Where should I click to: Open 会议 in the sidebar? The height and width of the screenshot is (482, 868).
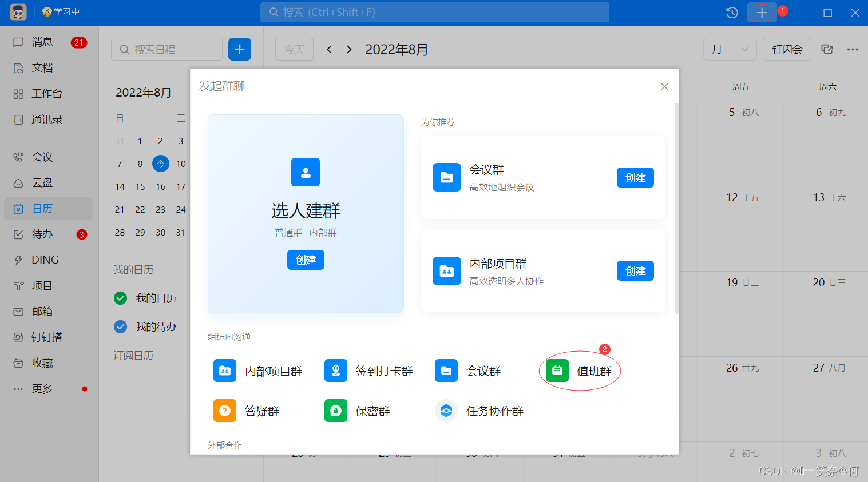coord(49,157)
